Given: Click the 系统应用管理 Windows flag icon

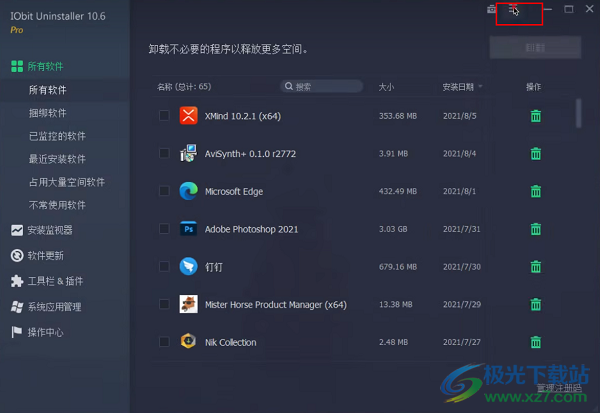Looking at the screenshot, I should click(x=17, y=307).
